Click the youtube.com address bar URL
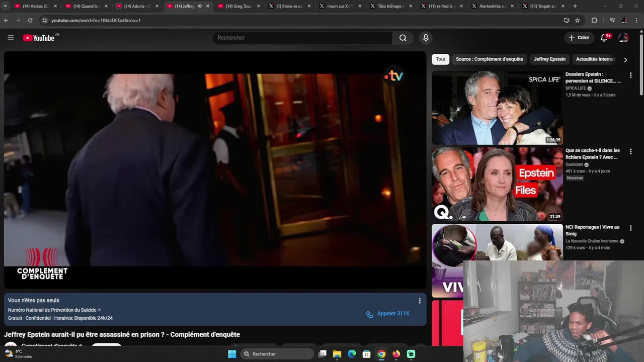The image size is (644, 362). pos(96,21)
